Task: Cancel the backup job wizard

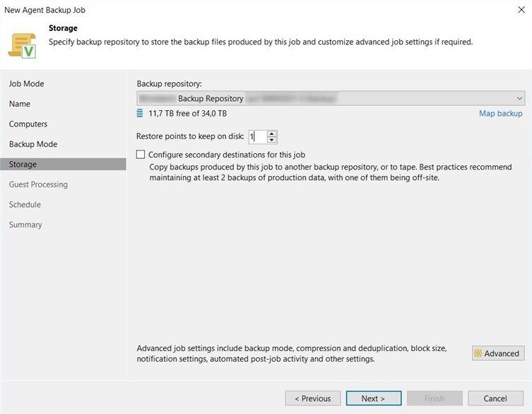Action: [495, 398]
